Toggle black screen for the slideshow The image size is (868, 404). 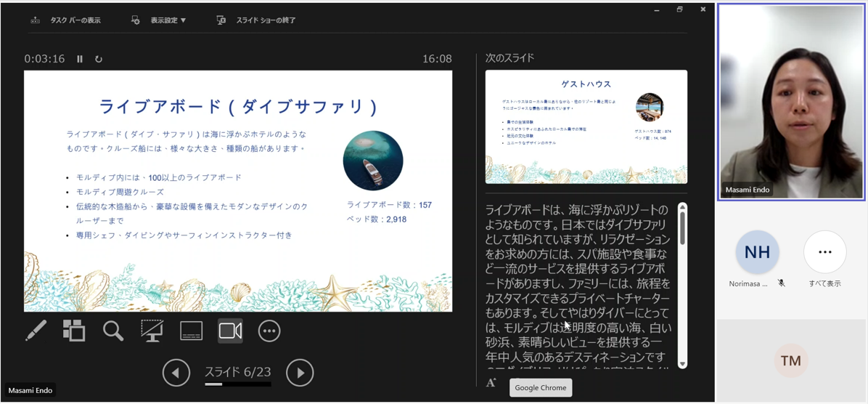152,331
